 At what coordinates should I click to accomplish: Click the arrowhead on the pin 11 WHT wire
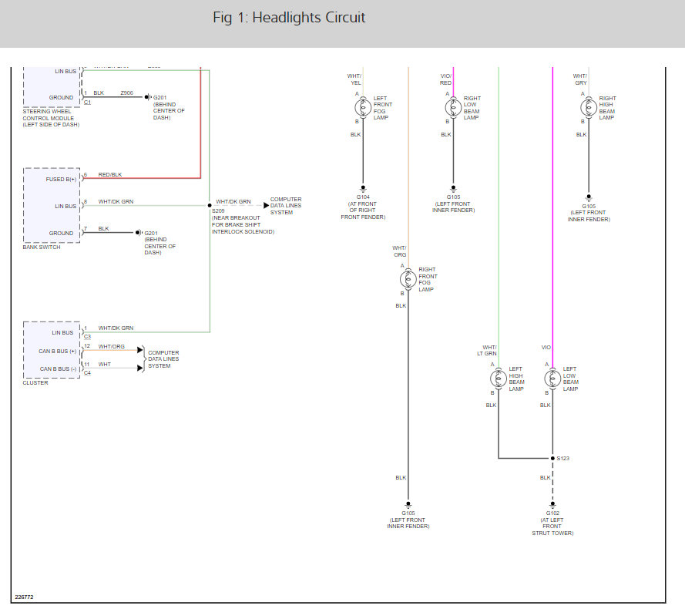(139, 368)
